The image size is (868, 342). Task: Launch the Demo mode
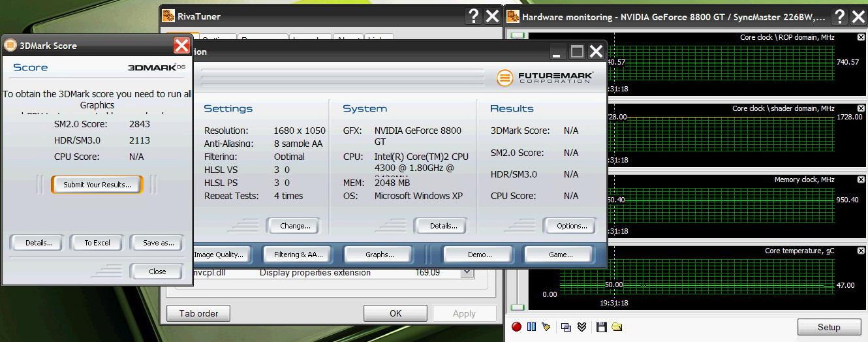pos(479,255)
